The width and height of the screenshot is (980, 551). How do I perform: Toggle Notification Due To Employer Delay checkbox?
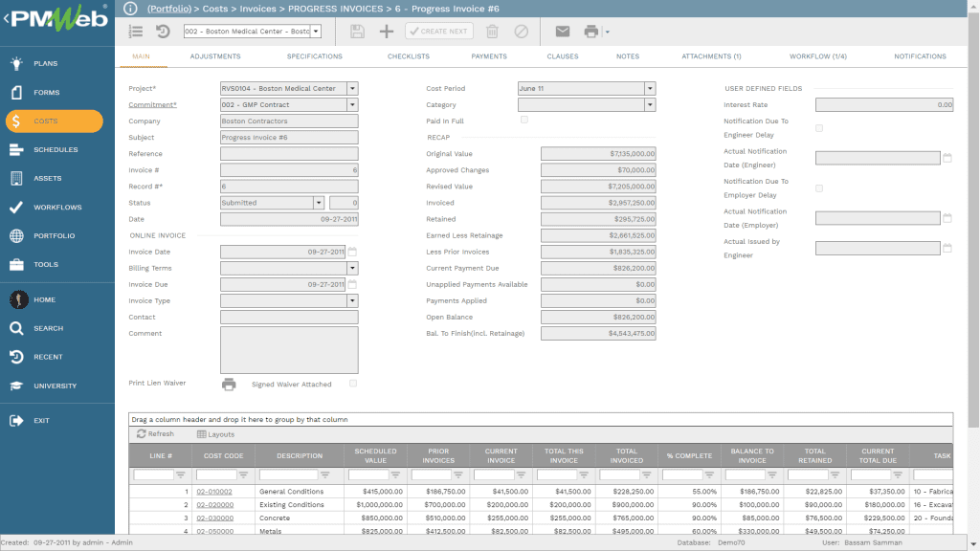pyautogui.click(x=819, y=188)
